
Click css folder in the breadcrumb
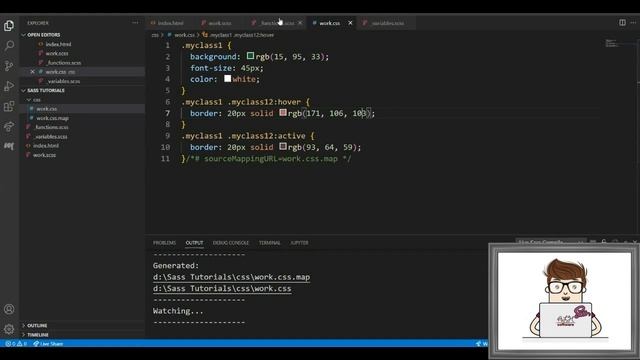pyautogui.click(x=155, y=35)
